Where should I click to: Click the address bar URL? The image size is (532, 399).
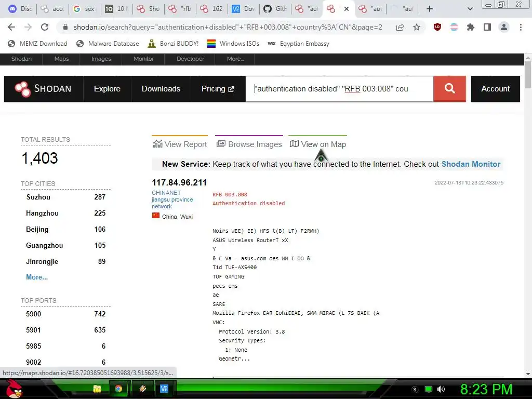pyautogui.click(x=228, y=27)
